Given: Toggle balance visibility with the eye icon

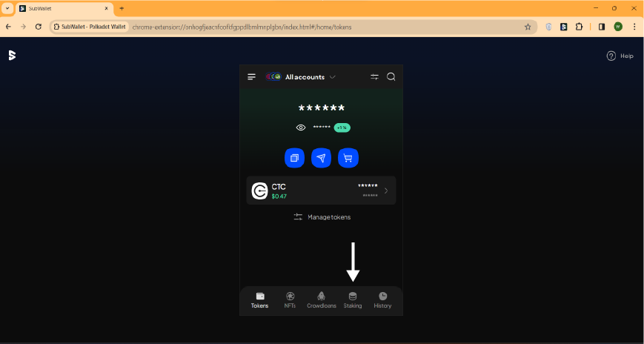Looking at the screenshot, I should tap(301, 128).
